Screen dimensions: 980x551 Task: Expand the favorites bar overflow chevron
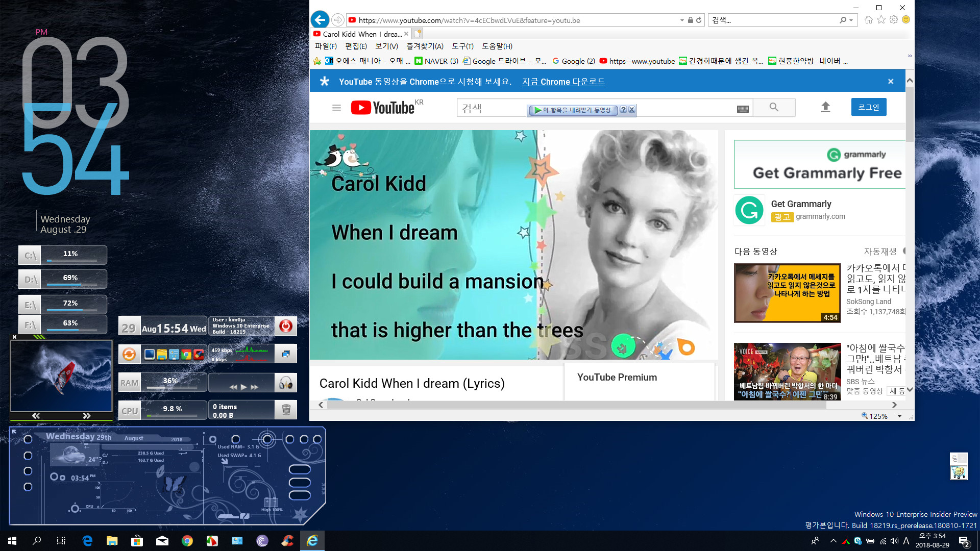(x=910, y=56)
